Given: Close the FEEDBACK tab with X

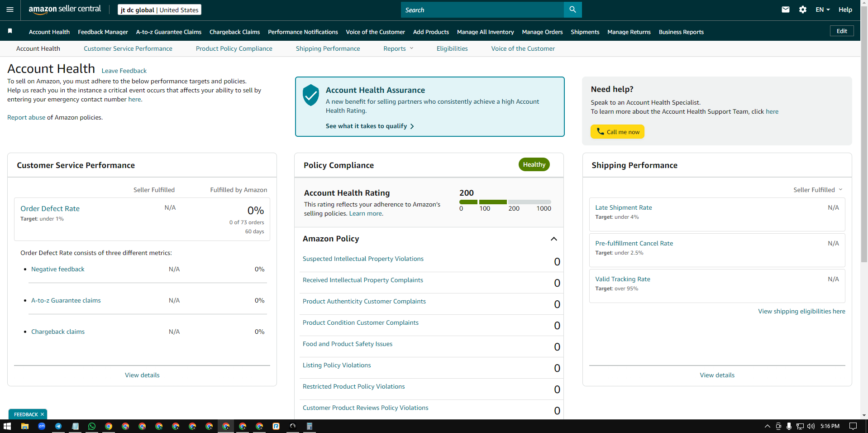Looking at the screenshot, I should (x=42, y=414).
